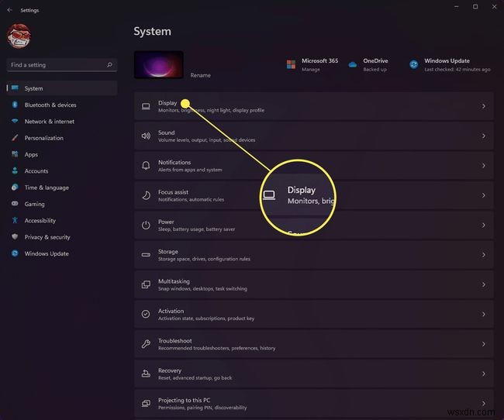The width and height of the screenshot is (504, 420).
Task: Click the Time & language globe icon
Action: pyautogui.click(x=15, y=187)
